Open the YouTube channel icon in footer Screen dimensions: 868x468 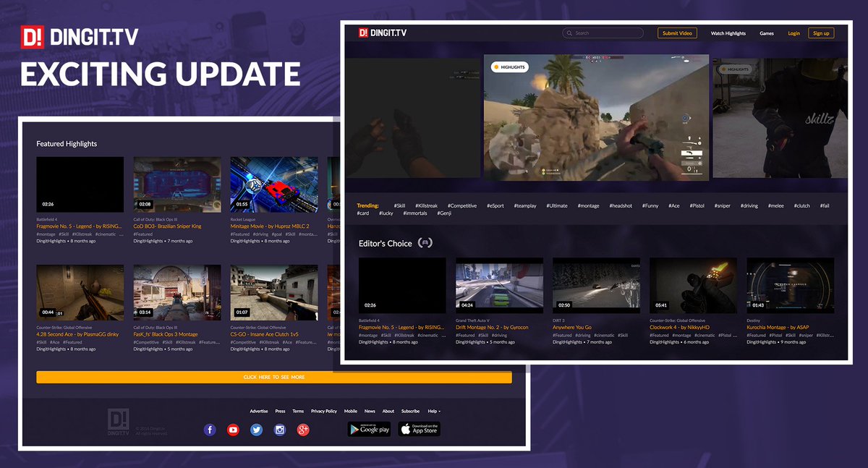coord(233,430)
